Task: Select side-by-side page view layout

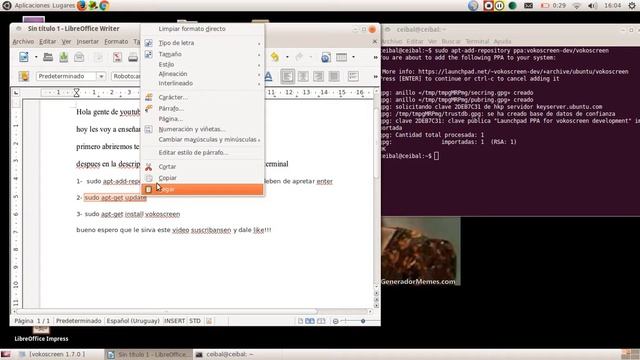Action: pos(310,321)
